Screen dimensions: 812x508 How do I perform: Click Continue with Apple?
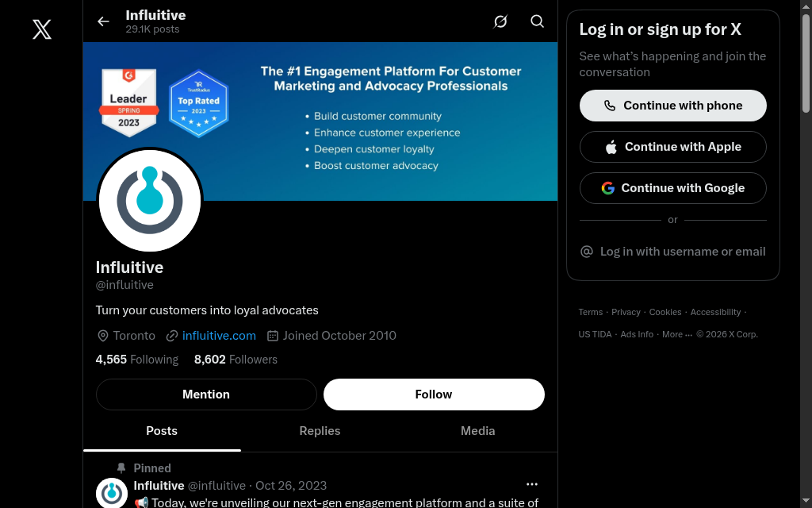[672, 147]
